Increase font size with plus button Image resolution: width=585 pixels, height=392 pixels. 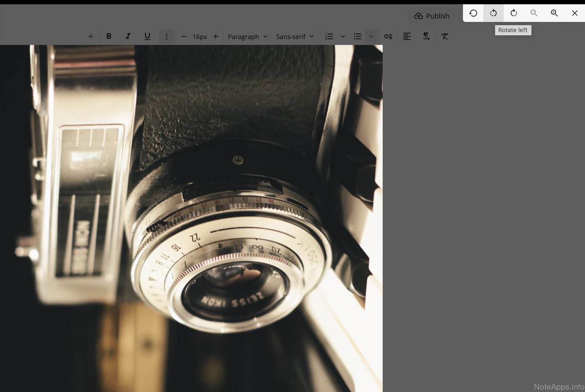point(216,36)
